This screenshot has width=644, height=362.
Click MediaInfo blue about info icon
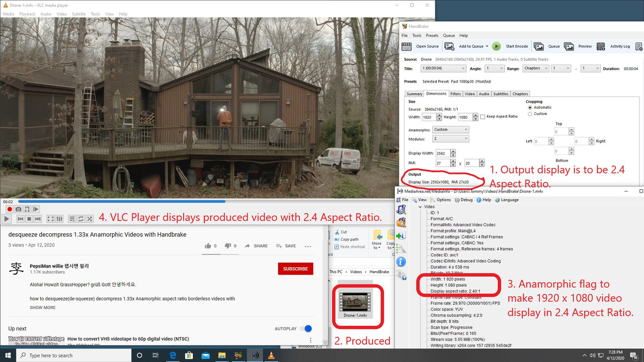(401, 261)
